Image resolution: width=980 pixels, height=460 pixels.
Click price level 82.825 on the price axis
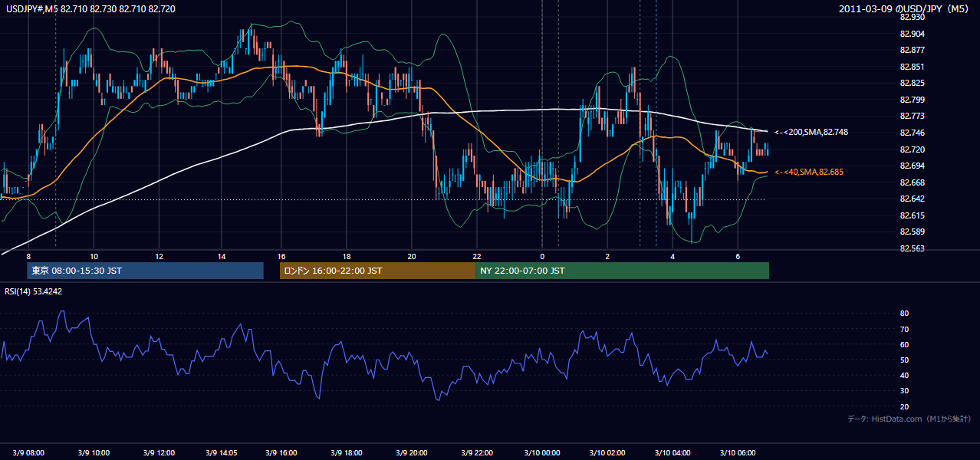pos(913,83)
